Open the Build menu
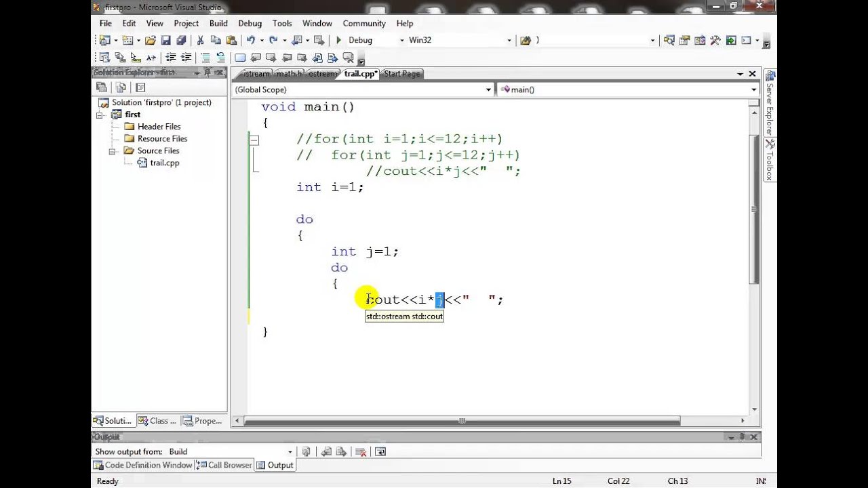This screenshot has height=488, width=868. pyautogui.click(x=218, y=23)
